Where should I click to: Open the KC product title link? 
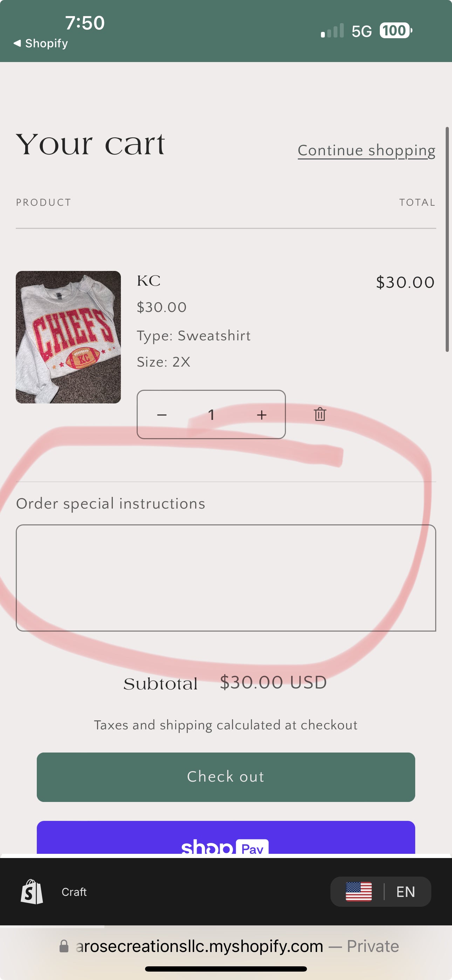click(x=148, y=281)
